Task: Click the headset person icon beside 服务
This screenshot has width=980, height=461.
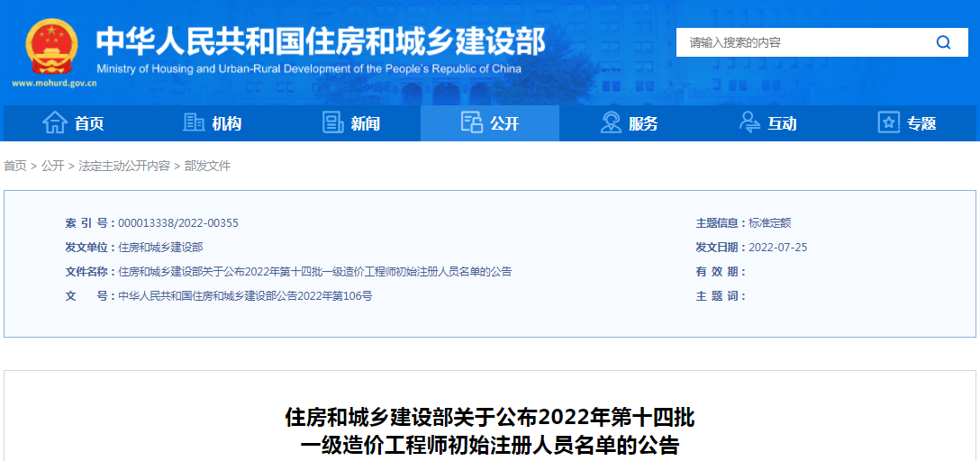Action: click(x=611, y=122)
